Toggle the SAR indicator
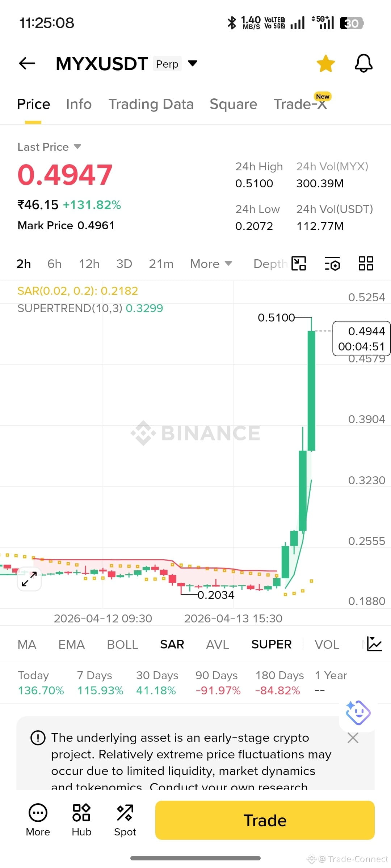 (172, 644)
